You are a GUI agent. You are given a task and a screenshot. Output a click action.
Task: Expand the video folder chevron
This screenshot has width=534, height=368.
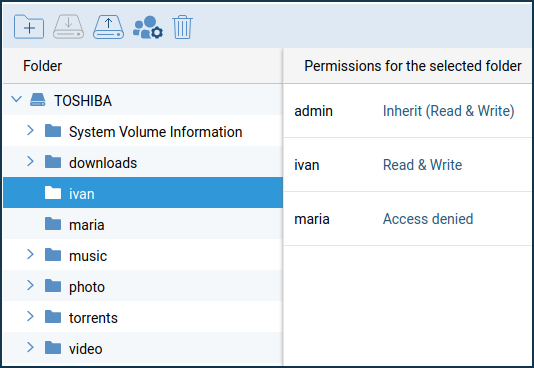pyautogui.click(x=30, y=347)
